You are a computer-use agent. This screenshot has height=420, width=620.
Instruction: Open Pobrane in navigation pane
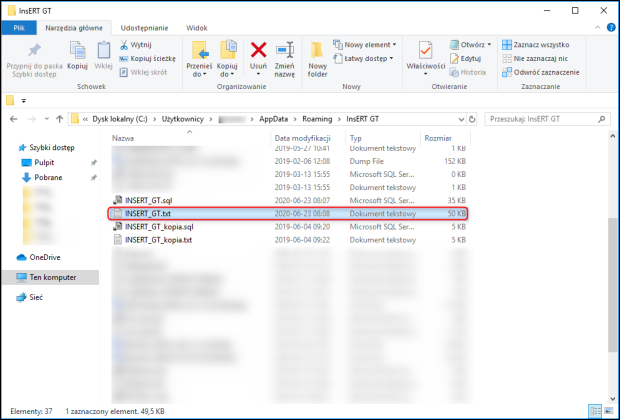(x=42, y=178)
